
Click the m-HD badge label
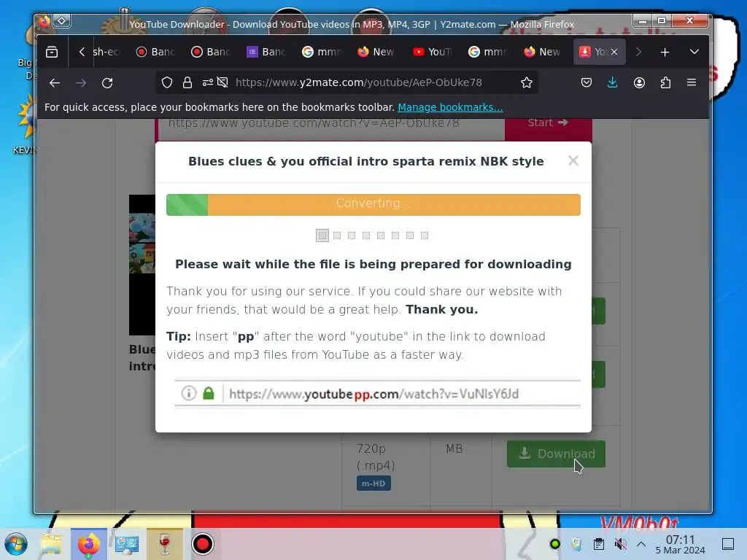[373, 483]
